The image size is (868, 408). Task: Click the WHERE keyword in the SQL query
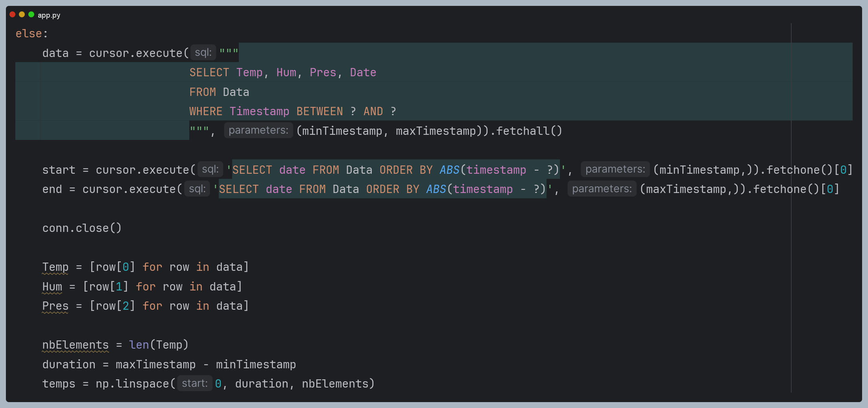click(x=206, y=112)
